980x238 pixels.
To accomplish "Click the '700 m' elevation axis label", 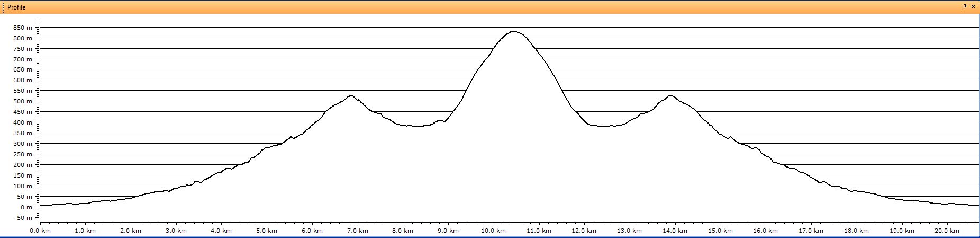I will [x=23, y=59].
